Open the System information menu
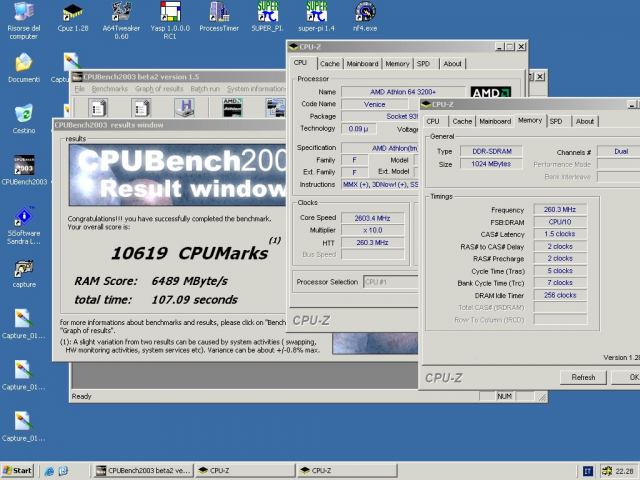640x480 pixels. 256,89
